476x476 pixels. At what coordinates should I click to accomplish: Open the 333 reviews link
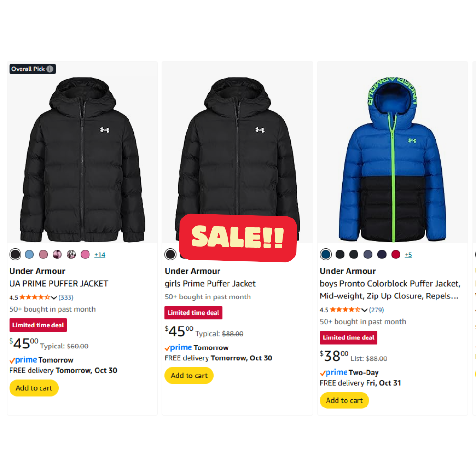tap(66, 297)
